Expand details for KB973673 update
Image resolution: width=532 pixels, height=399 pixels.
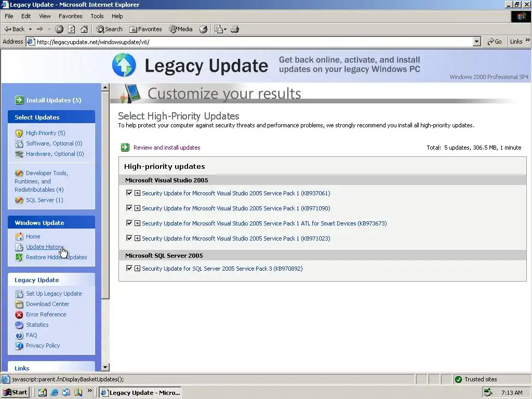(x=137, y=223)
